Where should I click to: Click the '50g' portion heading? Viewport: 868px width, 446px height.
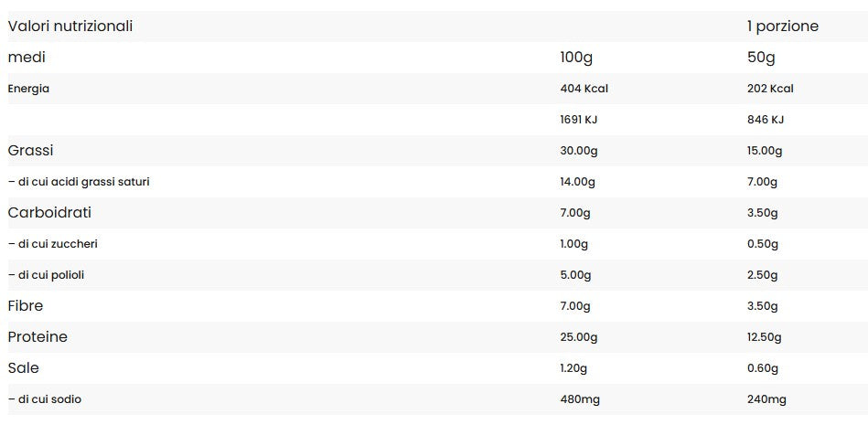pyautogui.click(x=761, y=58)
